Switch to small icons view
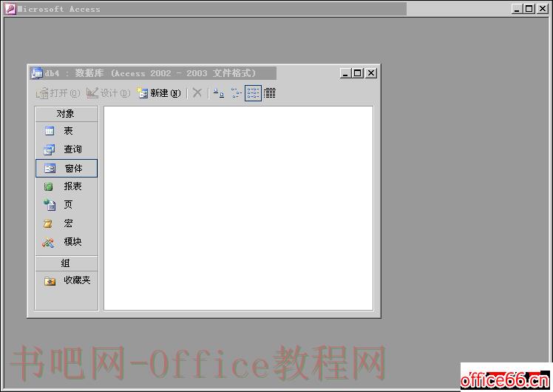553x392 pixels. (x=236, y=93)
